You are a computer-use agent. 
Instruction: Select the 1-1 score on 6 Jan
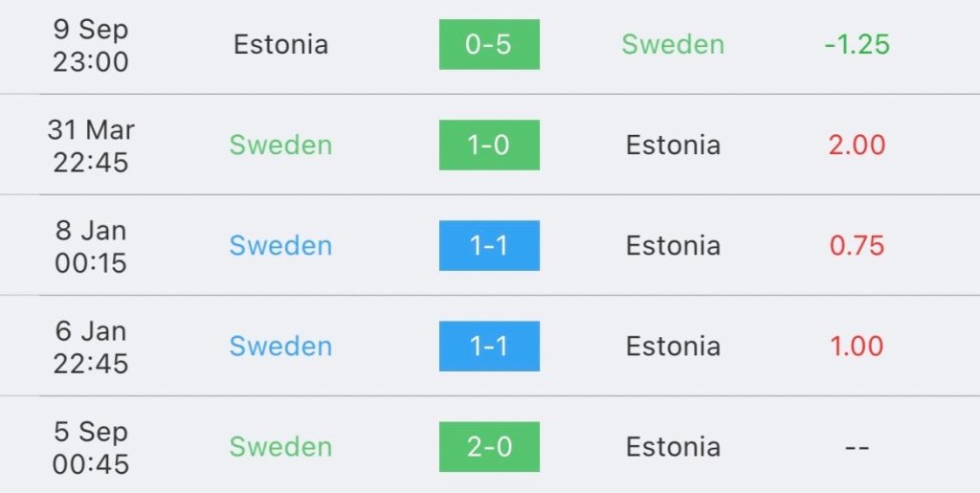click(489, 347)
